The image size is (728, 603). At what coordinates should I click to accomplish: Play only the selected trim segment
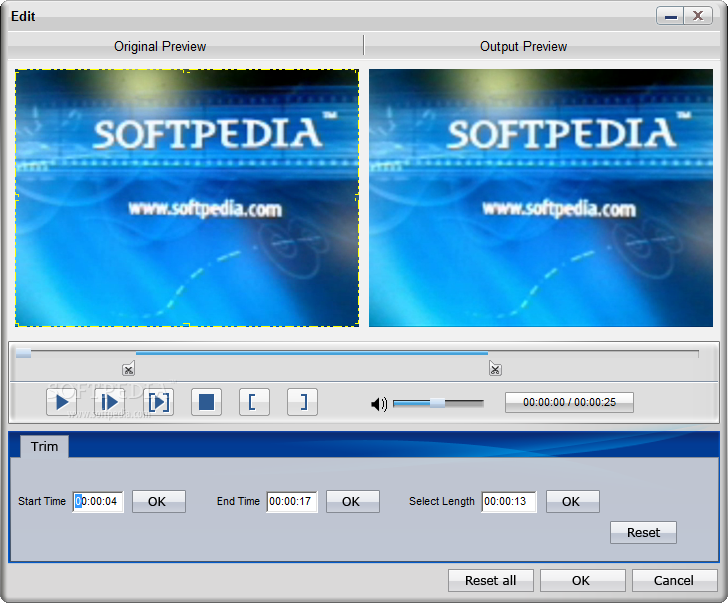click(158, 402)
